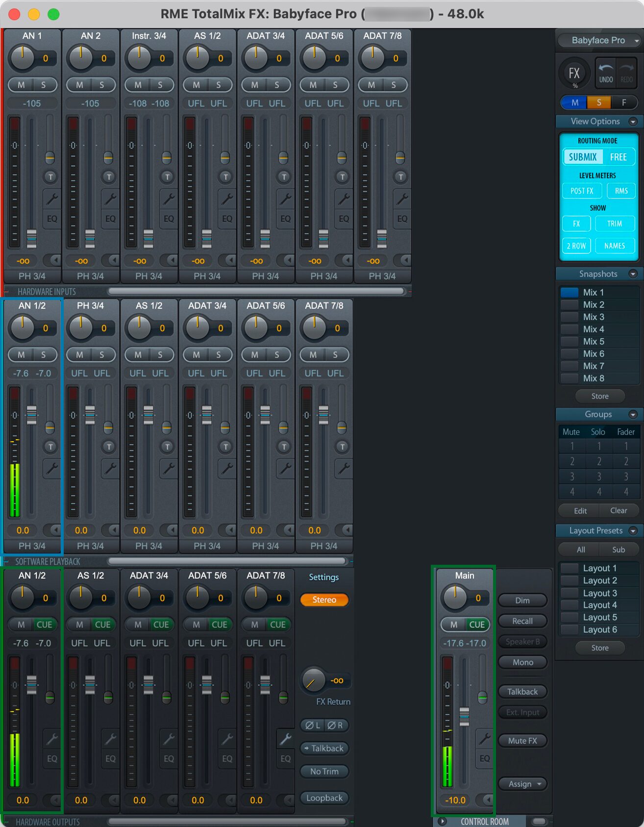
Task: Open the Babyface Pro device dropdown
Action: pos(598,40)
